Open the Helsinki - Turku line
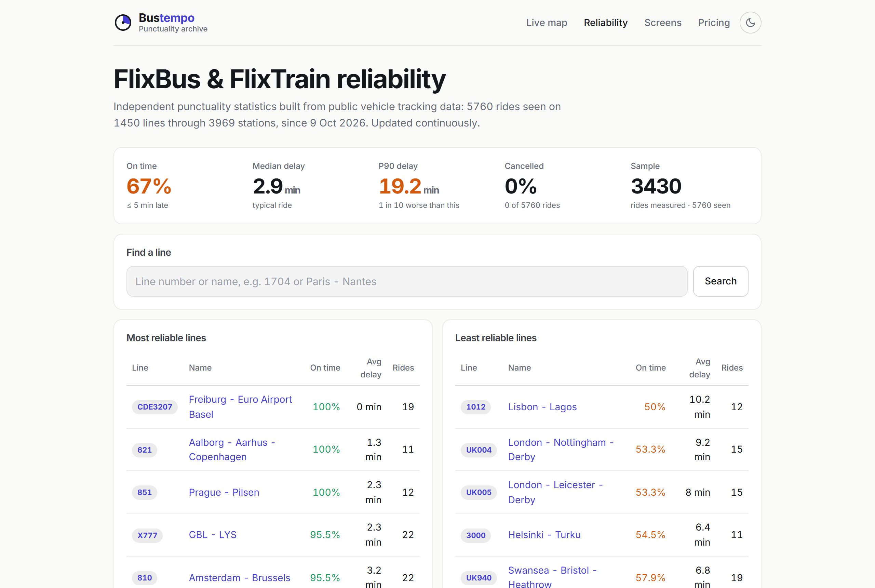Screen dimensions: 875x588 [x=544, y=535]
